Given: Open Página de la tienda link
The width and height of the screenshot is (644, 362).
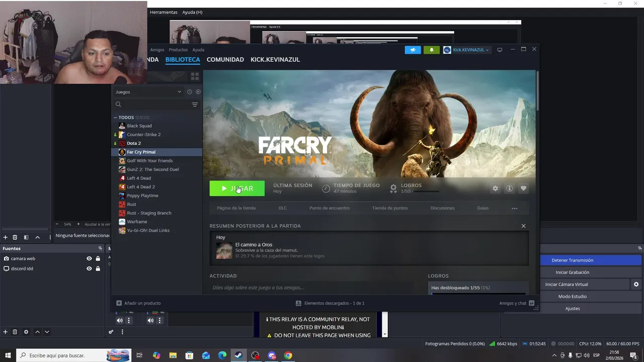Looking at the screenshot, I should [236, 208].
